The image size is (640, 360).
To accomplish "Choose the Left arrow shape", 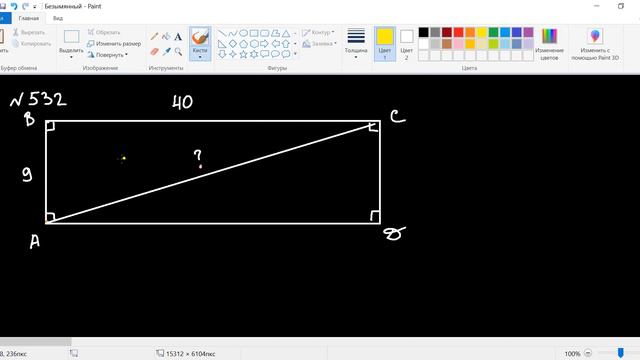I will pos(276,44).
